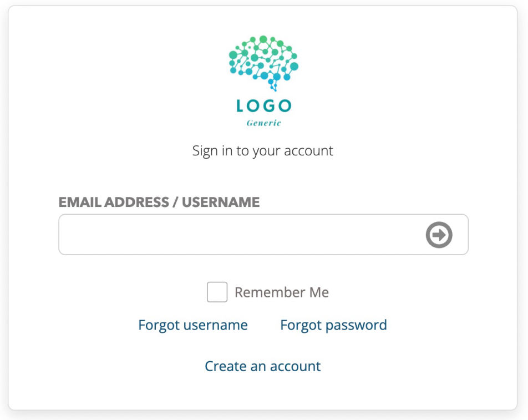
Task: Select the Create an account link
Action: coord(263,366)
